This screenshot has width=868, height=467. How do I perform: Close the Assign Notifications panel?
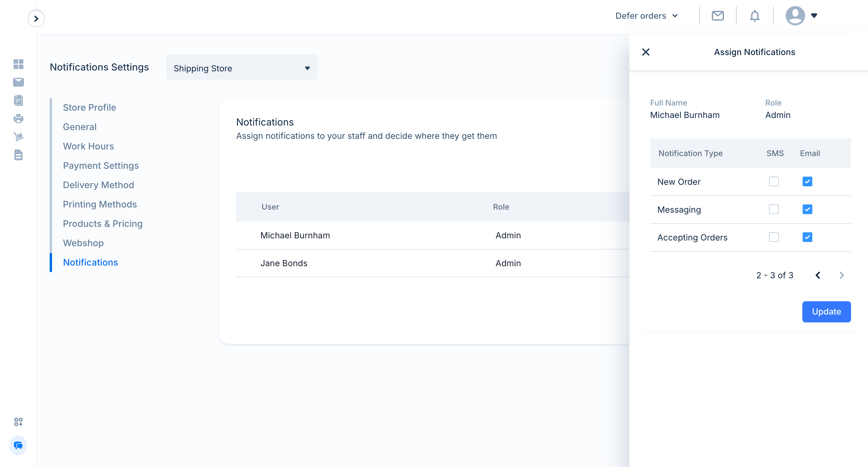(646, 52)
